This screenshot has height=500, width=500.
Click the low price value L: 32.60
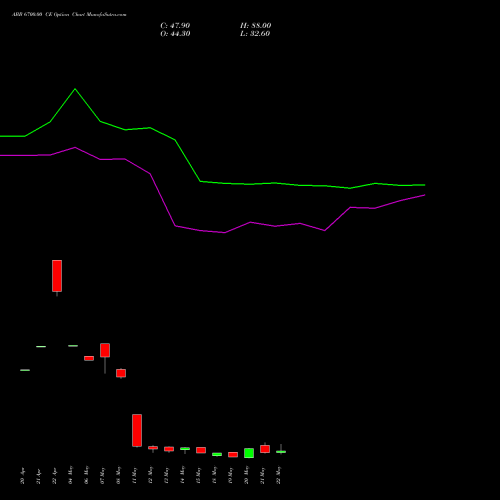coord(255,34)
